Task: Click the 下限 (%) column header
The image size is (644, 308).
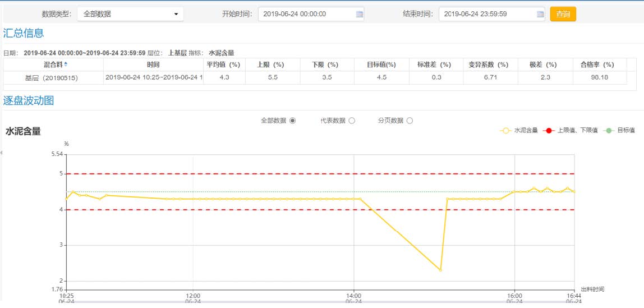Action: [328, 65]
